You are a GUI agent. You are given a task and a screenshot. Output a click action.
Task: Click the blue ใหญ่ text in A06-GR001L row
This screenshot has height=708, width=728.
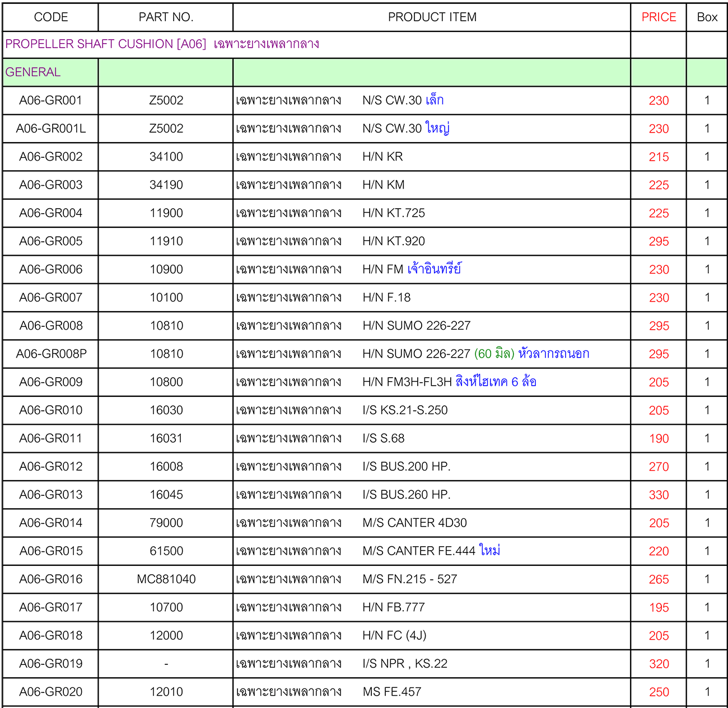(x=437, y=128)
